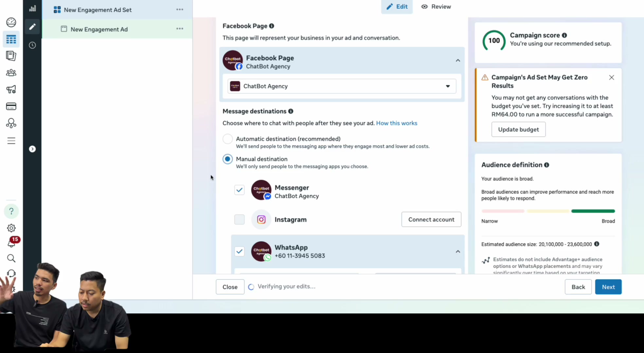Switch to the Edit tab
This screenshot has height=353, width=644.
coord(397,7)
